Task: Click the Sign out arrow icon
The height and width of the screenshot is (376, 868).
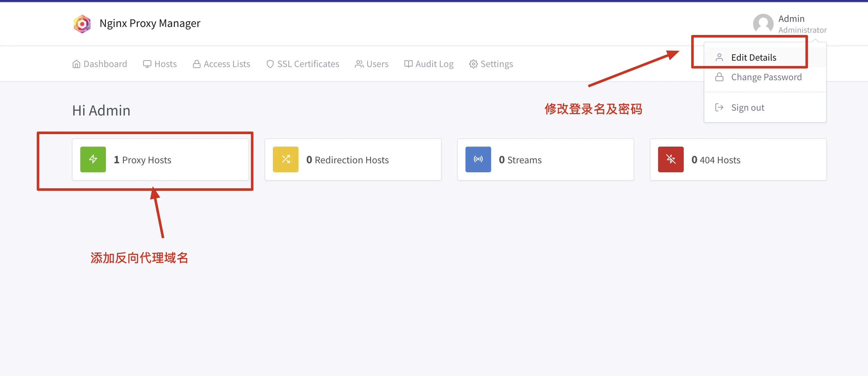Action: point(719,107)
